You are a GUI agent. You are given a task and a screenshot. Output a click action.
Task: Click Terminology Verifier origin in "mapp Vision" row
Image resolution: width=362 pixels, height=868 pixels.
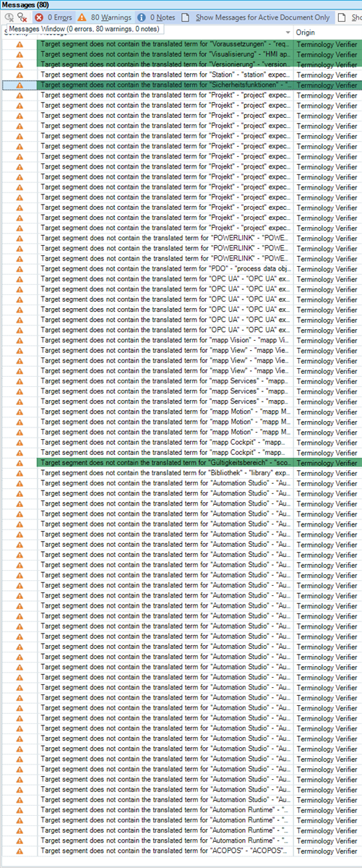pyautogui.click(x=327, y=340)
